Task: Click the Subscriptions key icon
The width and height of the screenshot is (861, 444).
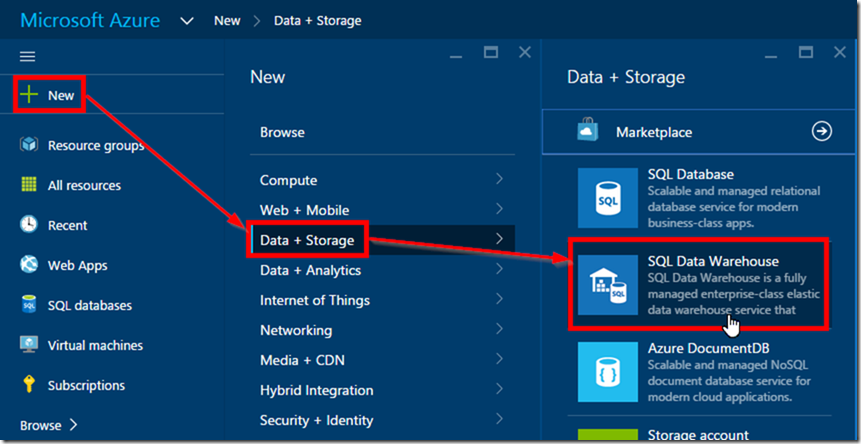Action: (29, 385)
